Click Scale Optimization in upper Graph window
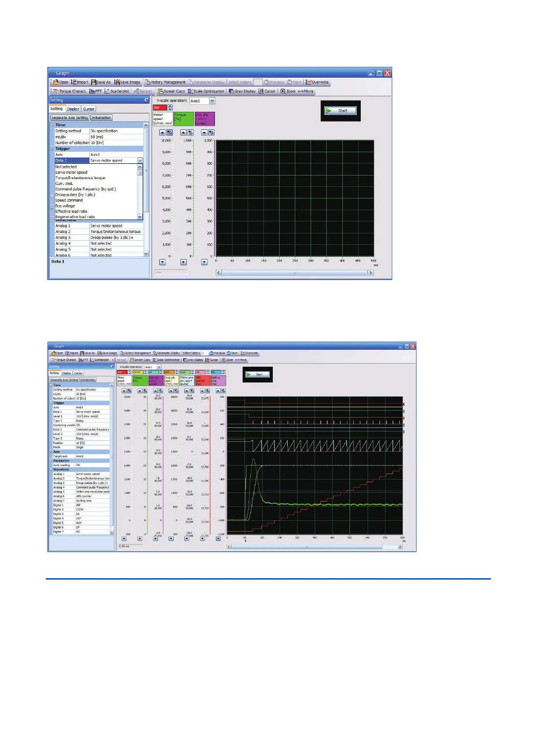Viewport: 534px width, 756px height. (x=206, y=91)
